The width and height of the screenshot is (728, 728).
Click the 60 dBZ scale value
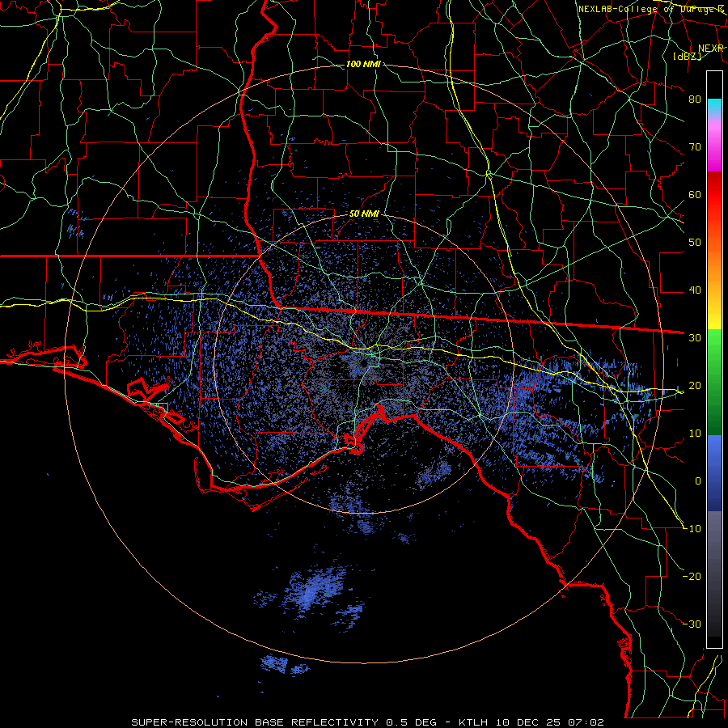[x=695, y=194]
